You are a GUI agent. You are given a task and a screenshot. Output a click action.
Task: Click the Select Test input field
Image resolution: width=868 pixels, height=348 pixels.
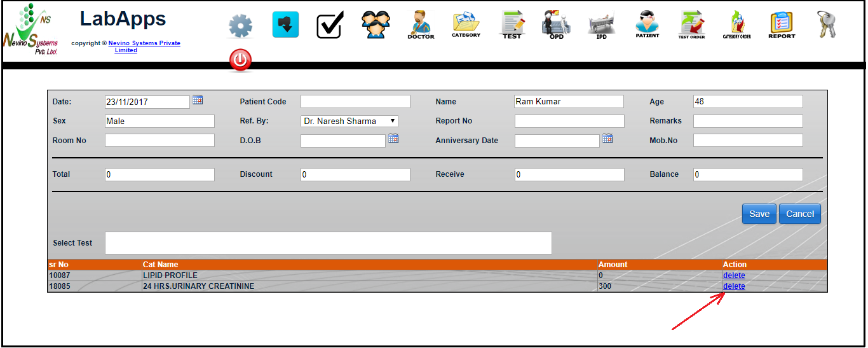click(x=328, y=243)
